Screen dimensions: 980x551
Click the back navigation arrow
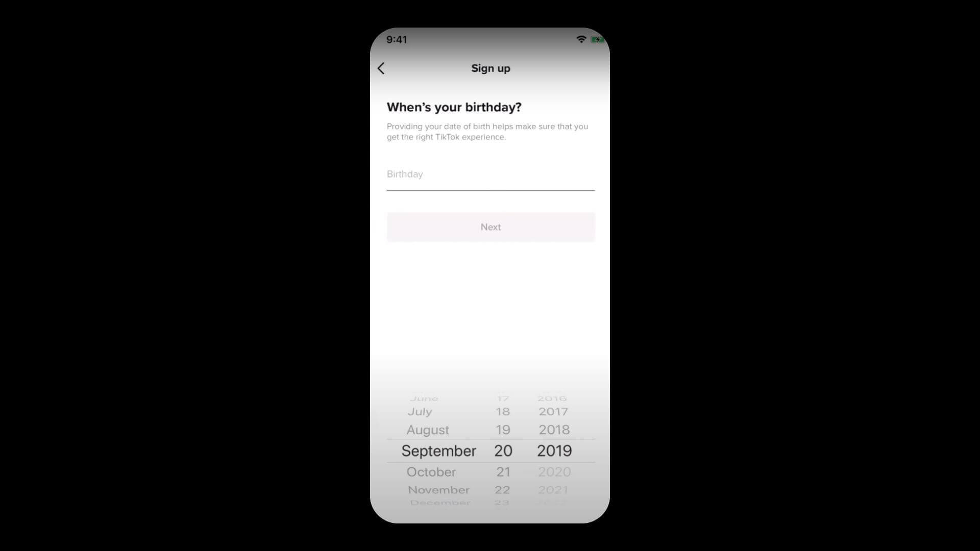tap(381, 68)
